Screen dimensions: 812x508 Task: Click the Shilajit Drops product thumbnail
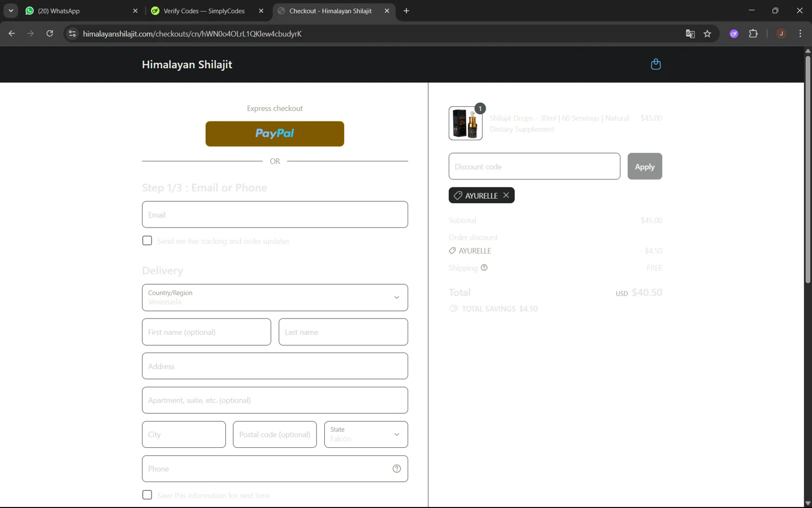tap(466, 123)
